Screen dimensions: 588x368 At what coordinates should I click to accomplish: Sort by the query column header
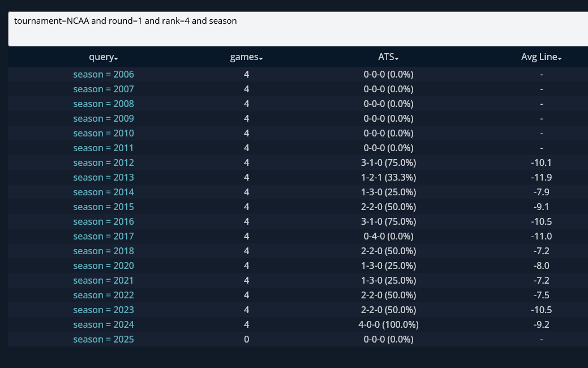coord(104,57)
